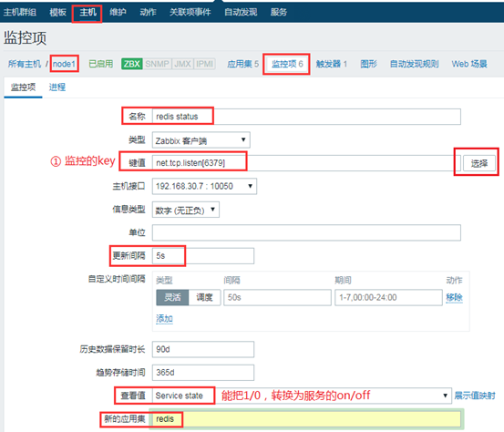Go to 所有主机 breadcrumb link
Viewport: 504px width, 432px height.
(x=25, y=64)
